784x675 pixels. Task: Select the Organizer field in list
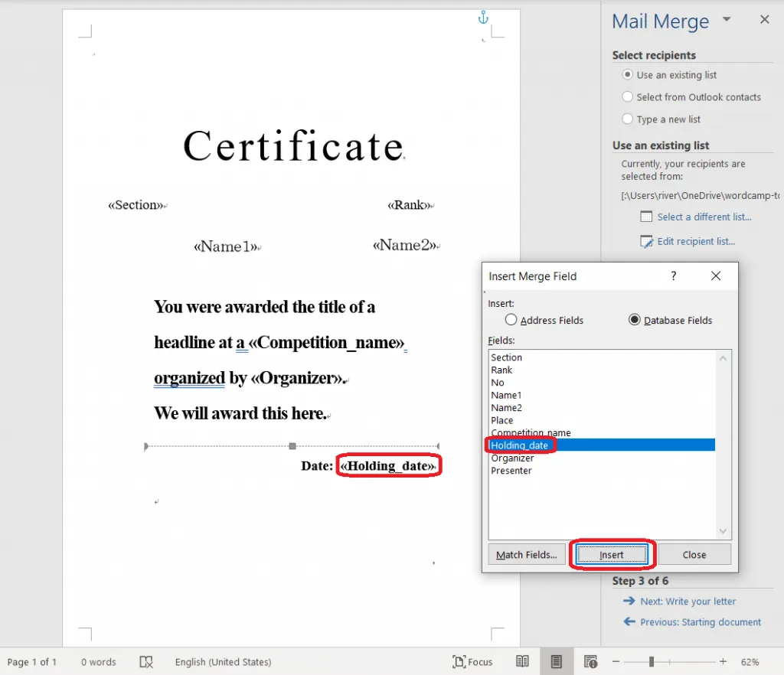(512, 458)
